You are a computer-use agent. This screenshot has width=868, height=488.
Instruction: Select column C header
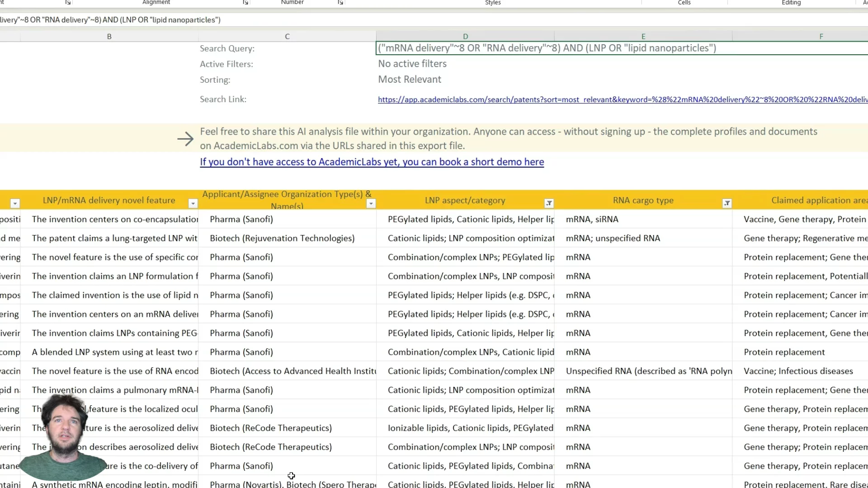point(287,37)
